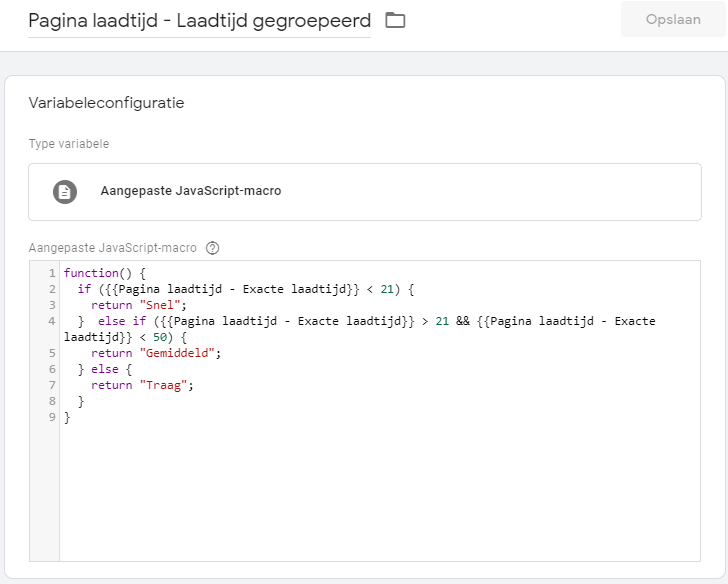Click code line 1 'function() {'
Viewport: 728px width, 584px height.
click(104, 273)
